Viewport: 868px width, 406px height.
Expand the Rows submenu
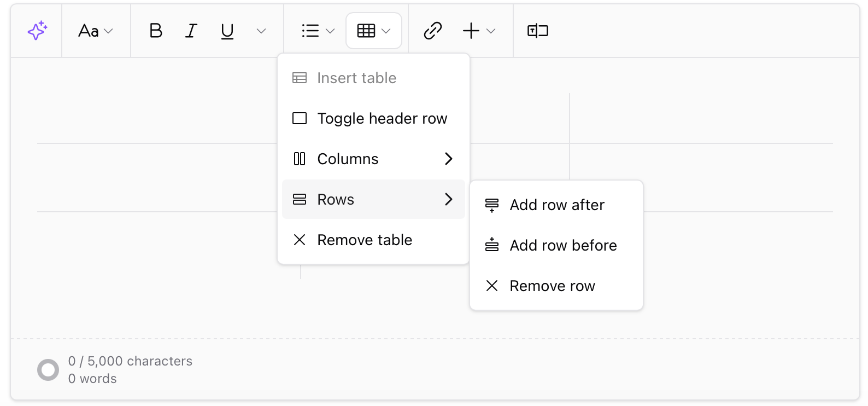click(335, 199)
